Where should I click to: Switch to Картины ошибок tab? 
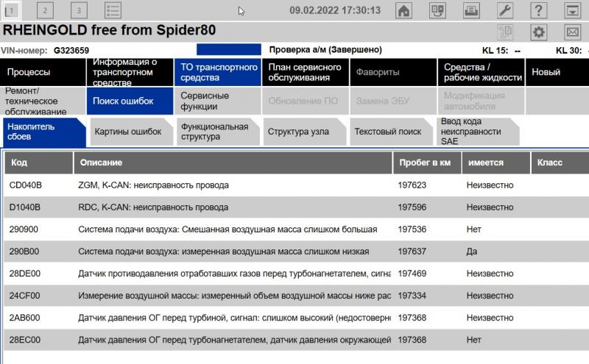tap(132, 132)
